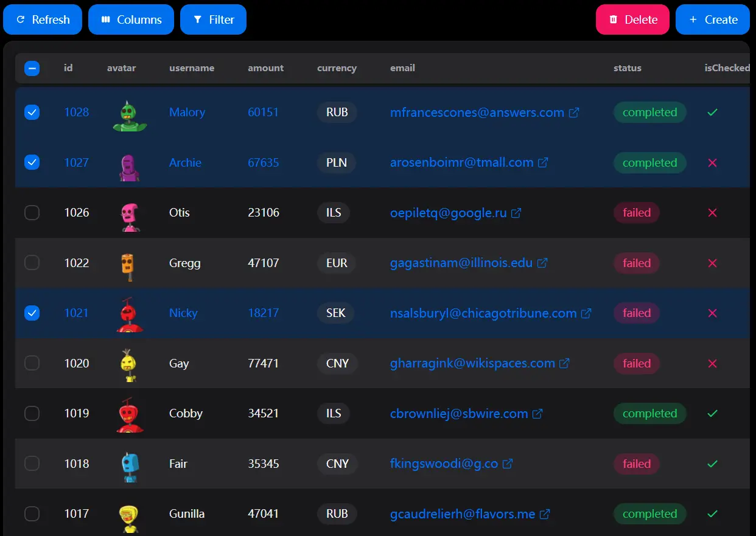Click the green checkmark icon in Cobby's row

712,414
